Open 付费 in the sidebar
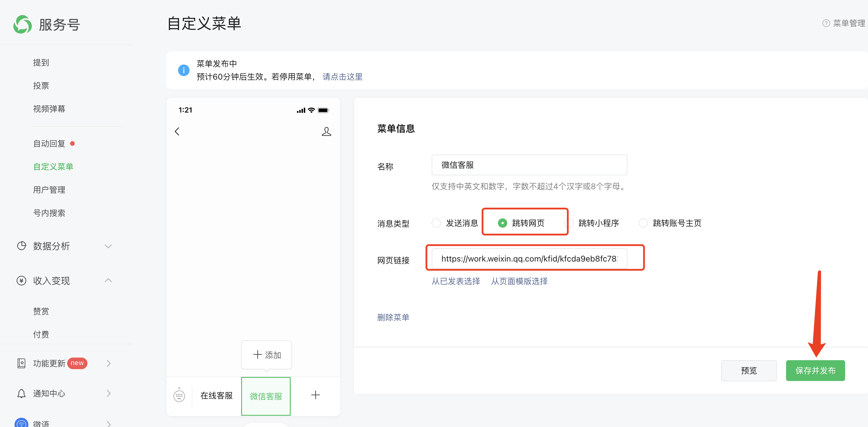 pyautogui.click(x=41, y=334)
